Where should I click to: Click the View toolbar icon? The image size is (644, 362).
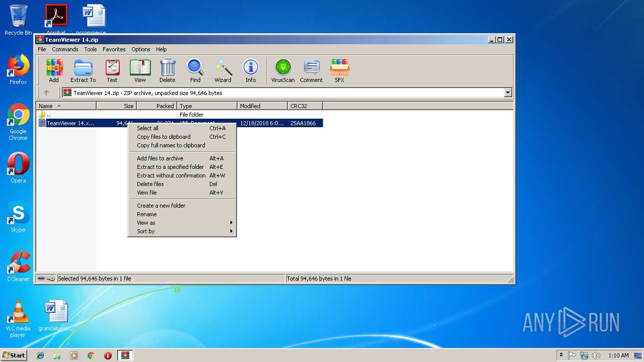coord(140,70)
